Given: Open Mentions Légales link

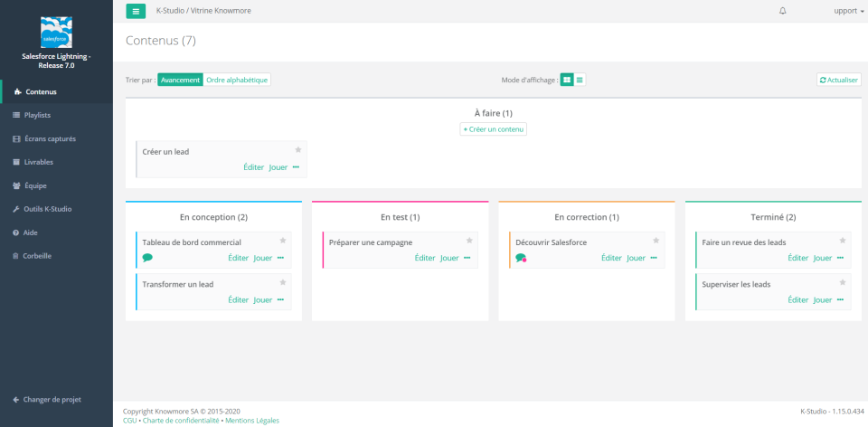Looking at the screenshot, I should pyautogui.click(x=252, y=421).
